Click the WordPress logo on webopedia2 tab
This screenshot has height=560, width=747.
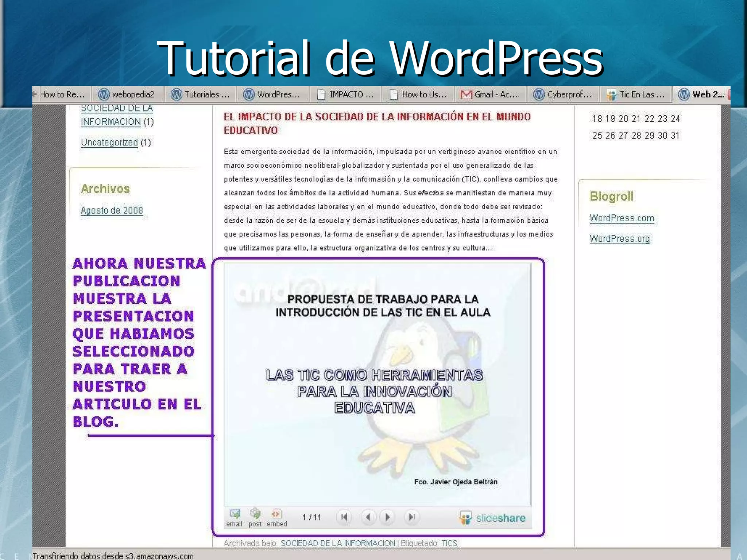[104, 95]
